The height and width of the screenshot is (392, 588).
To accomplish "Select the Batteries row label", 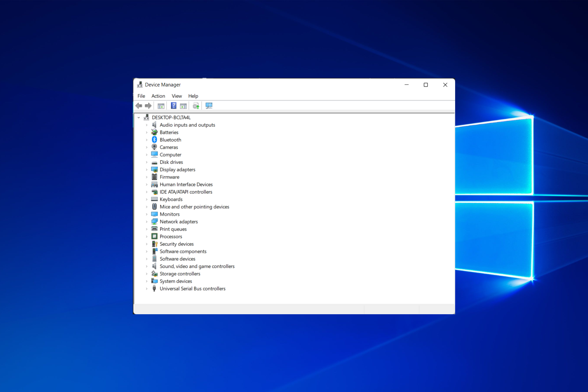I will click(169, 132).
